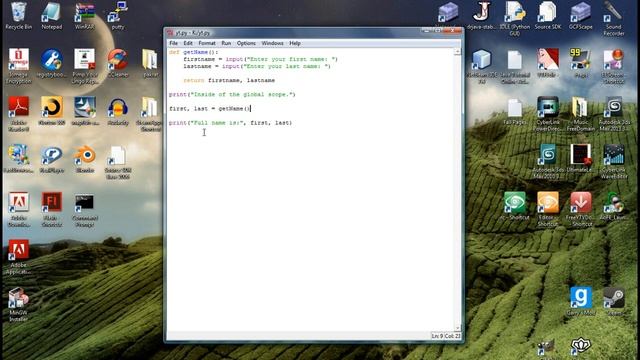This screenshot has width=640, height=360.
Task: Click the IDLE title bar icon
Action: pyautogui.click(x=170, y=33)
